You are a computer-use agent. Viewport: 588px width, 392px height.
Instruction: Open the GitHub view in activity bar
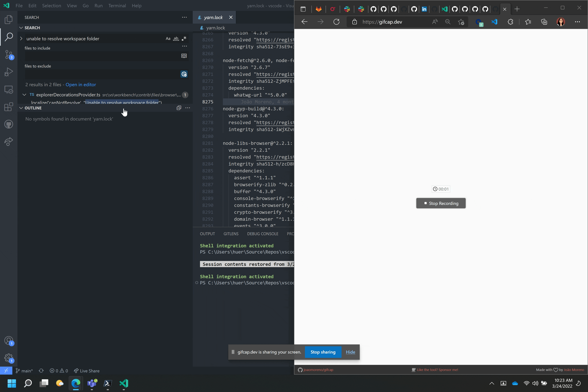click(9, 124)
